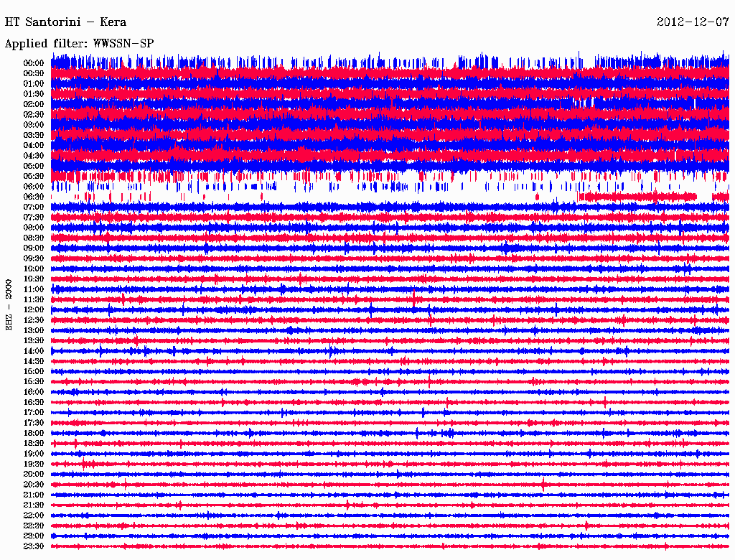
Task: Click the 08:00 time label
Action: click(x=34, y=228)
